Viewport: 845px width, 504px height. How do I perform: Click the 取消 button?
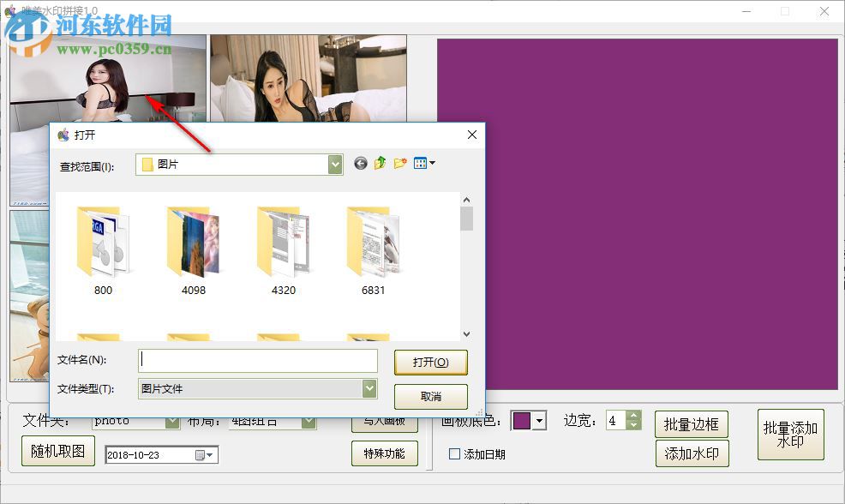point(430,396)
